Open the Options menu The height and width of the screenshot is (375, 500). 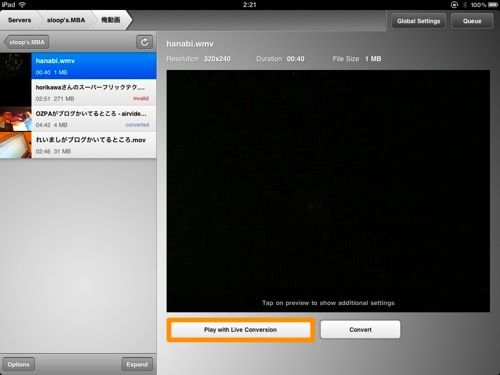pos(19,364)
